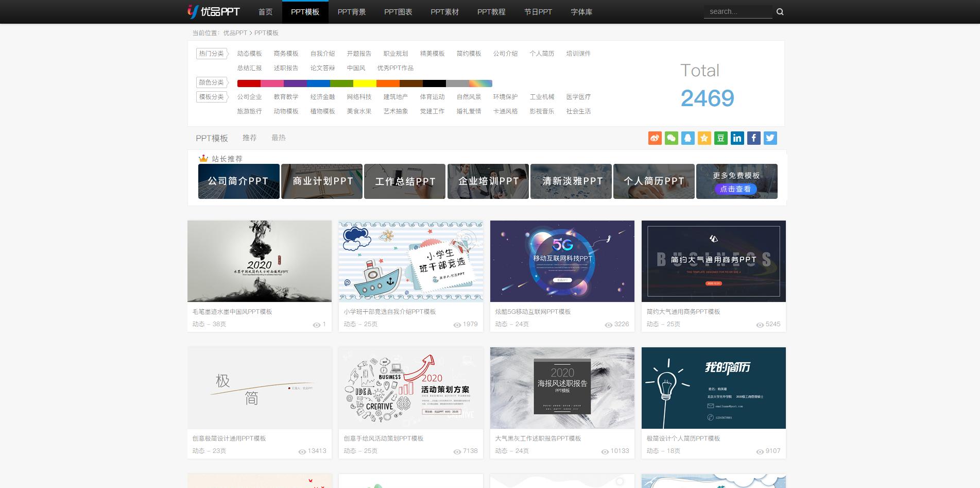Click the LinkedIn share icon
This screenshot has width=980, height=488.
pyautogui.click(x=737, y=138)
